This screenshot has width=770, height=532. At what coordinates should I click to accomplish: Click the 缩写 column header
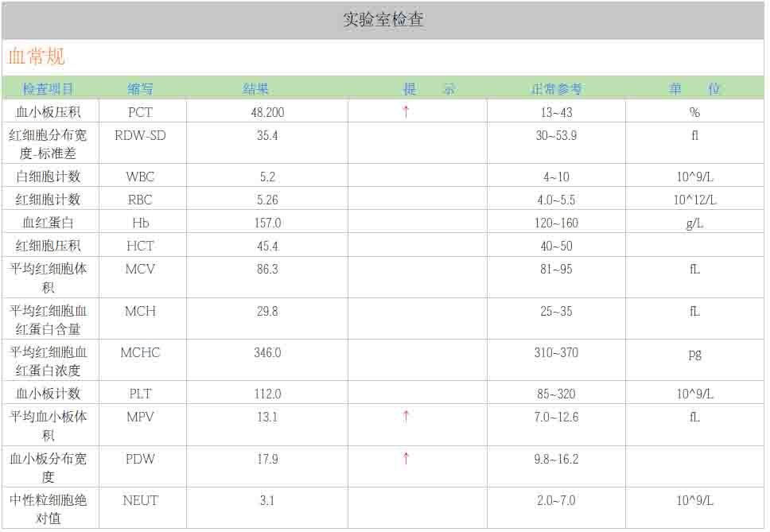pos(141,88)
